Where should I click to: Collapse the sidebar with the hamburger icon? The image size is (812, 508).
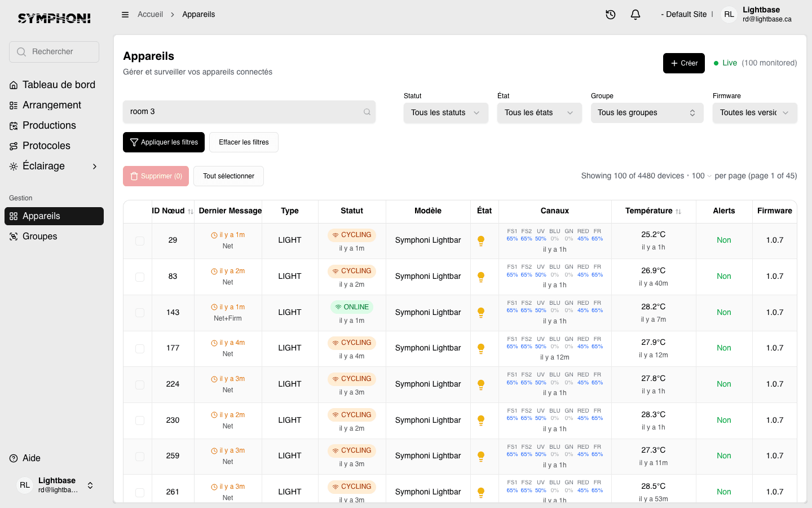pos(125,14)
